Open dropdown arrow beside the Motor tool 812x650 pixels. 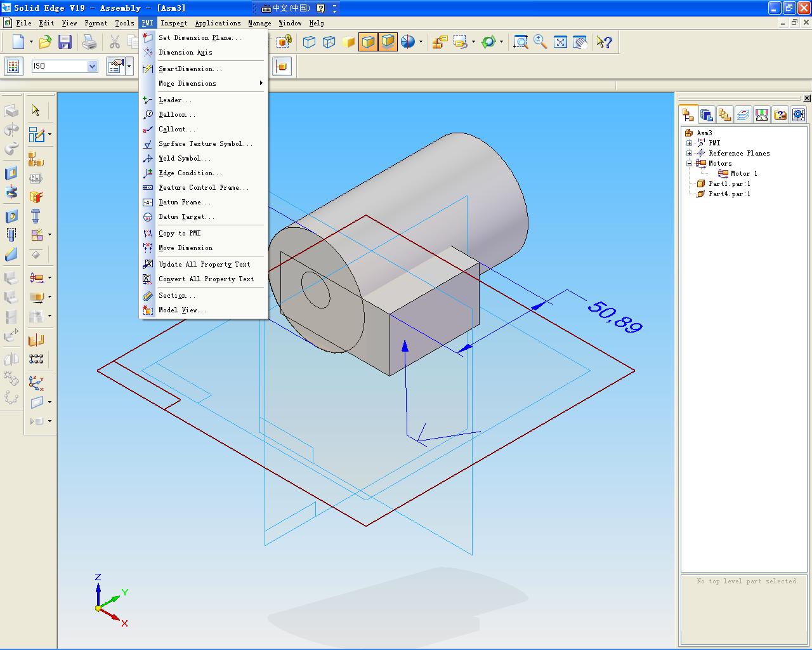tap(49, 278)
